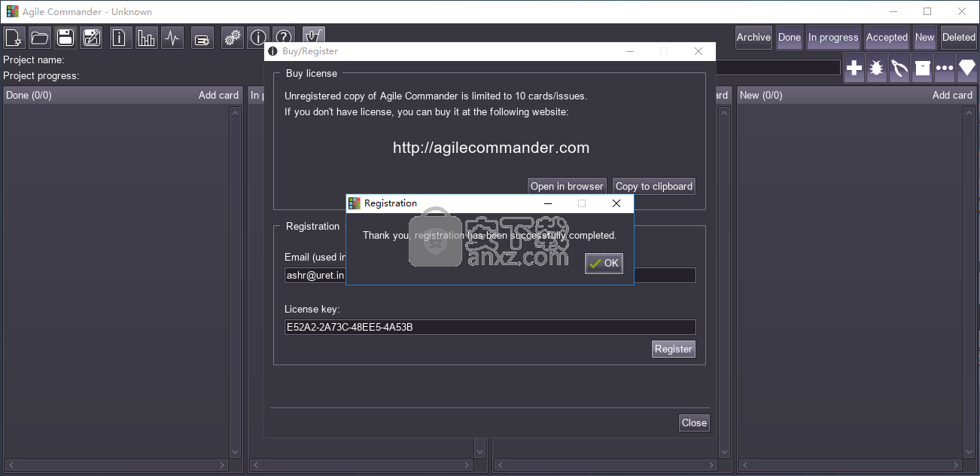Toggle the diamond card type filter

[967, 69]
